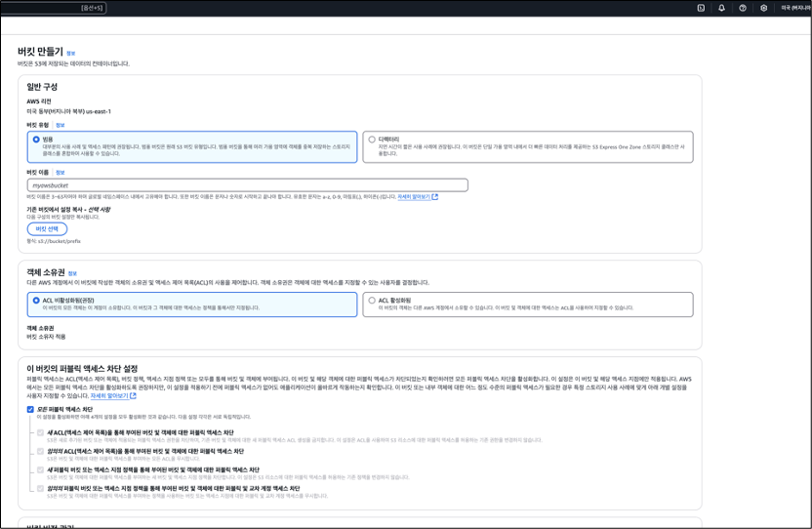This screenshot has height=529, width=812.
Task: Toggle 임의의 퍼블릭 버킷 정책 교차 계정 checkbox
Action: coord(40,489)
